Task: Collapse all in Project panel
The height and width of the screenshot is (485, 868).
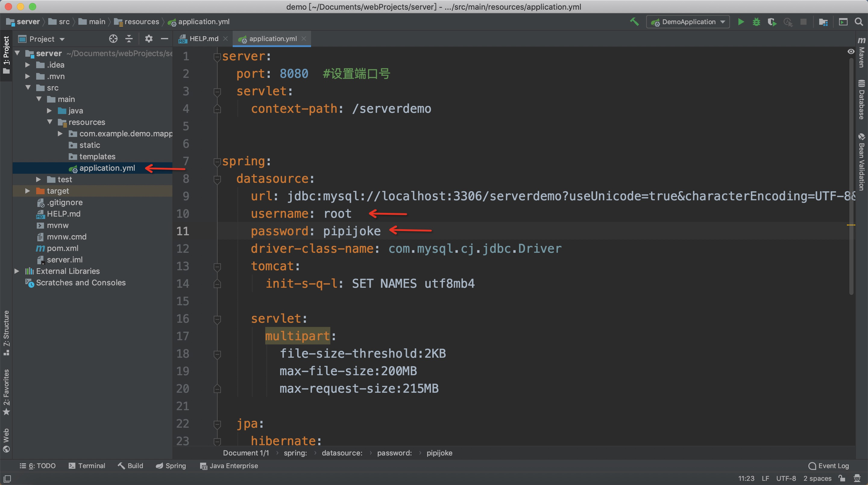Action: coord(129,39)
